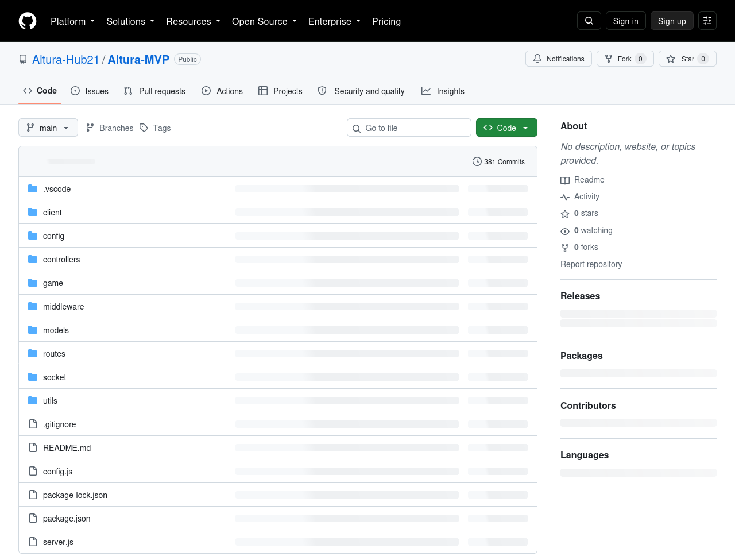The width and height of the screenshot is (735, 560).
Task: Click the tag icon beside Tags
Action: tap(144, 128)
